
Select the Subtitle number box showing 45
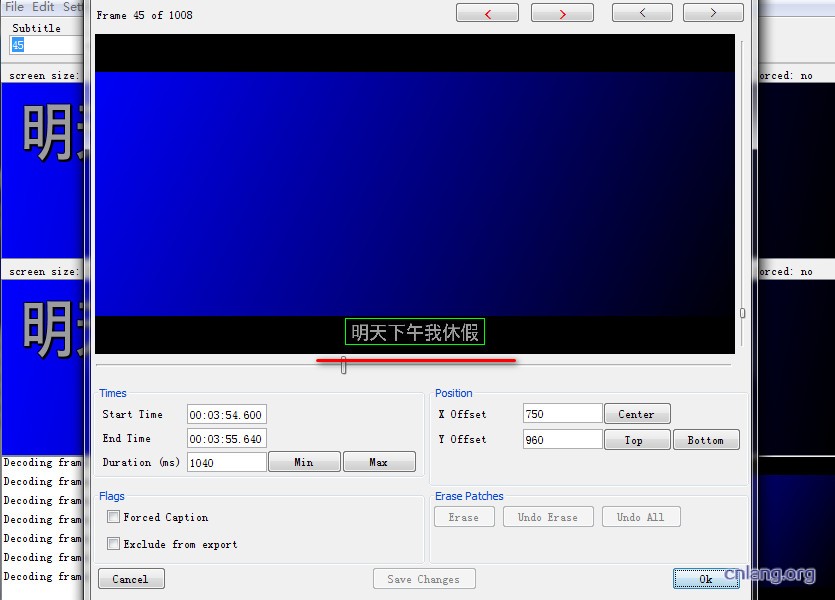45,45
